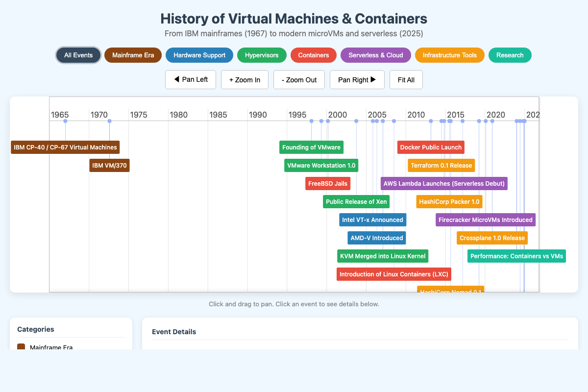Open details for "Docker Public Launch"

(x=430, y=147)
